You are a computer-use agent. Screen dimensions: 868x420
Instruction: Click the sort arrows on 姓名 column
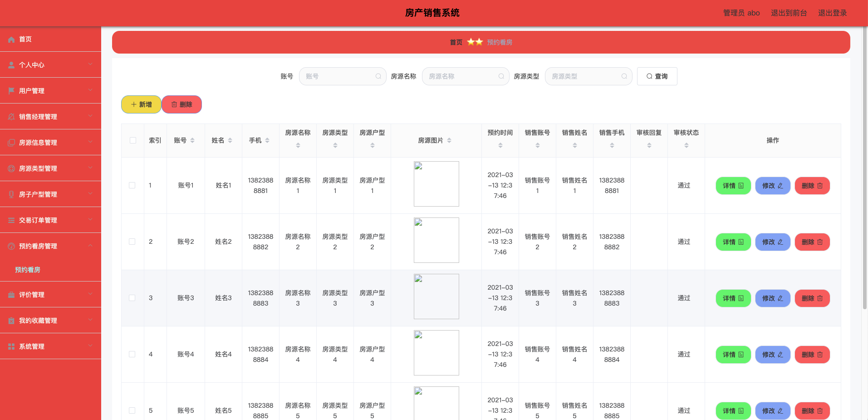pos(230,141)
